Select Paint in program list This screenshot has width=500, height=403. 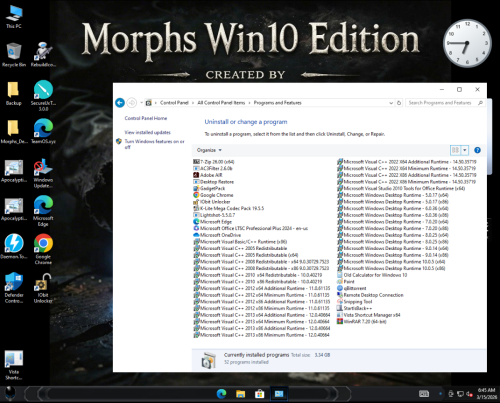coord(346,282)
